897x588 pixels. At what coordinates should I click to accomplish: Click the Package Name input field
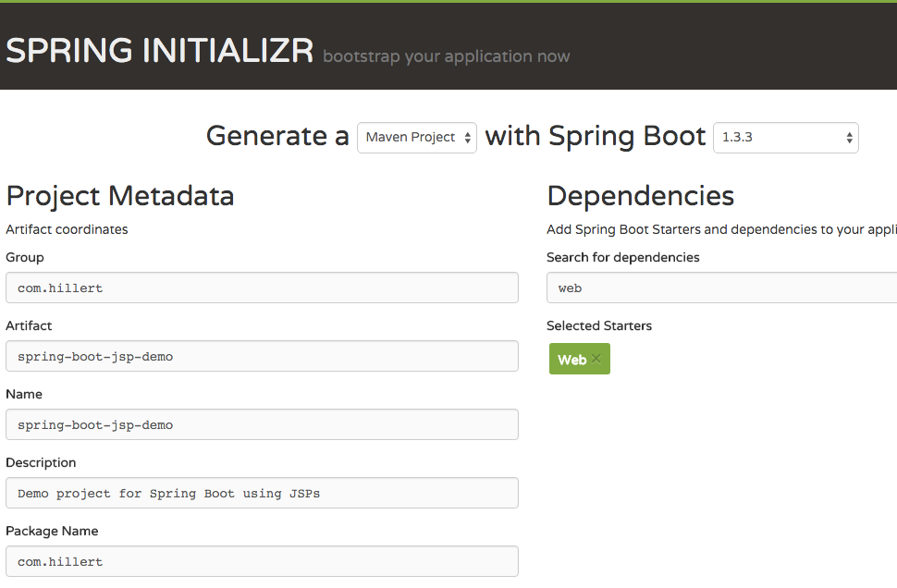(262, 561)
